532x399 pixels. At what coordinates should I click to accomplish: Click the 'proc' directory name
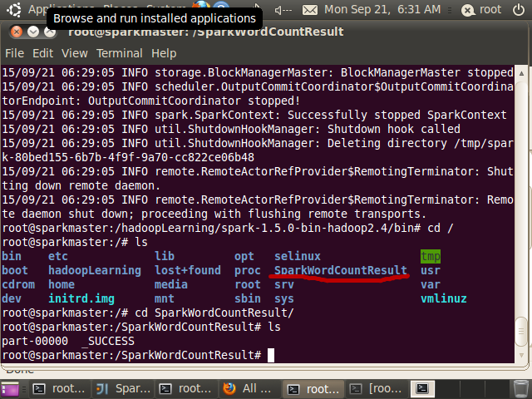click(248, 270)
